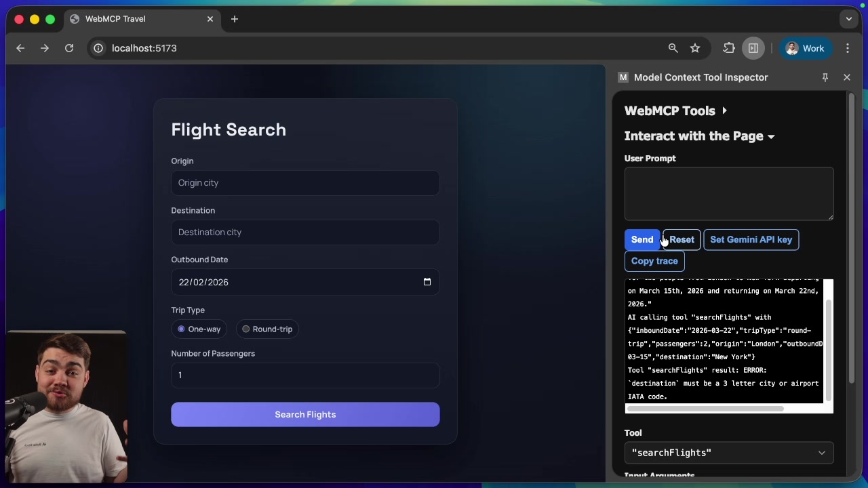Click the Set Gemini API key button
The image size is (868, 488).
click(x=751, y=239)
